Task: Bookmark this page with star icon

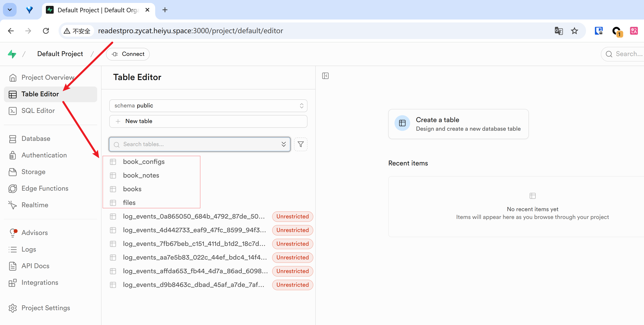Action: coord(575,31)
